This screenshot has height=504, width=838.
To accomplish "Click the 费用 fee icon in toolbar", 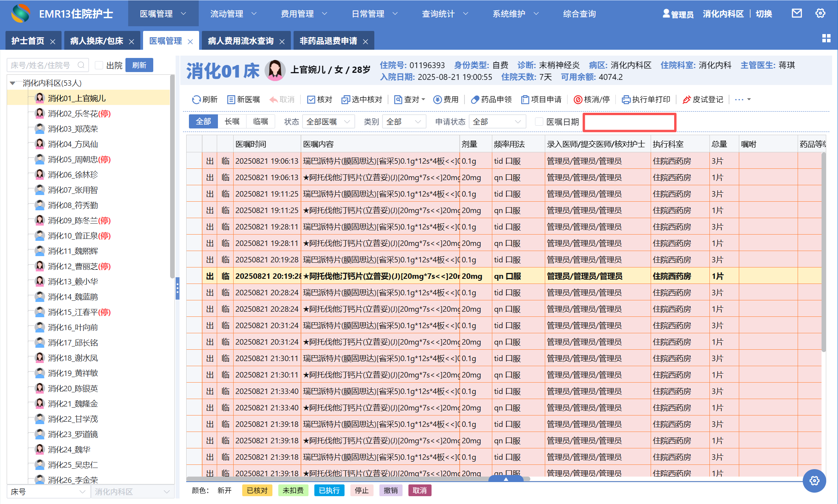I will click(x=437, y=99).
